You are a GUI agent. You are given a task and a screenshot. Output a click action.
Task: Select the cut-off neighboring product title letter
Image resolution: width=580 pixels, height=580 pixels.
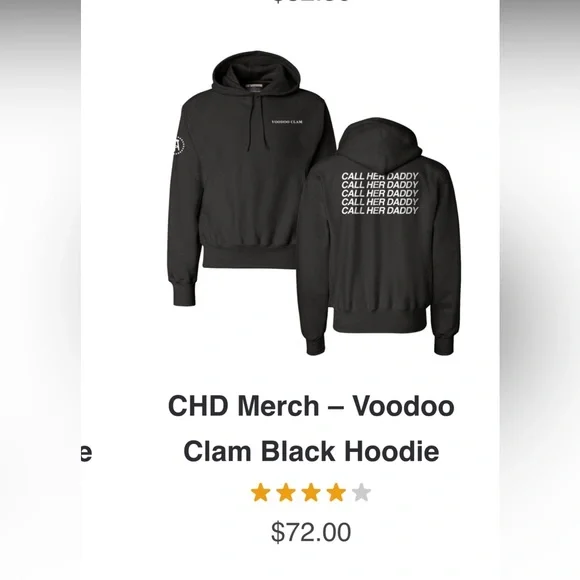click(86, 453)
